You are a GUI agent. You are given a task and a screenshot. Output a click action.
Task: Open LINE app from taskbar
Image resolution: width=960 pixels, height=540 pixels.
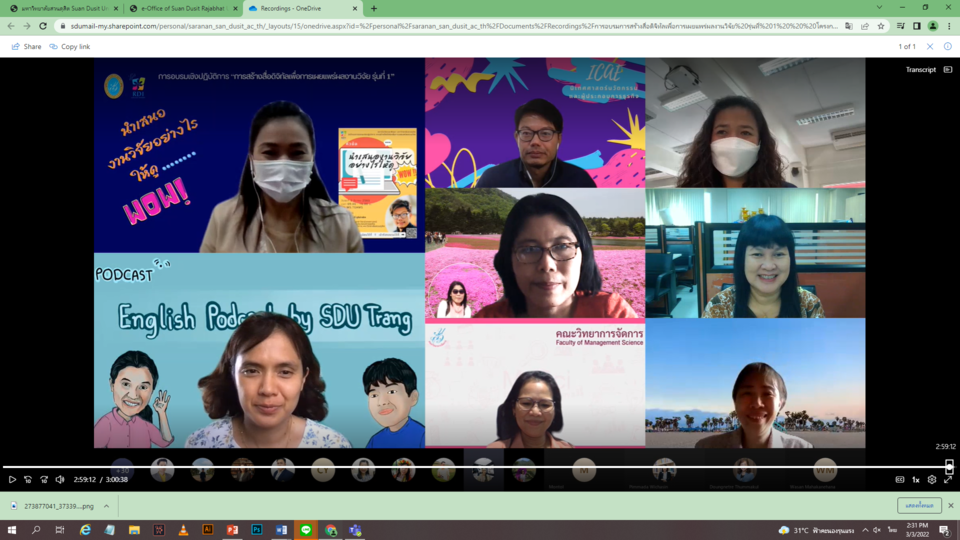tap(306, 530)
